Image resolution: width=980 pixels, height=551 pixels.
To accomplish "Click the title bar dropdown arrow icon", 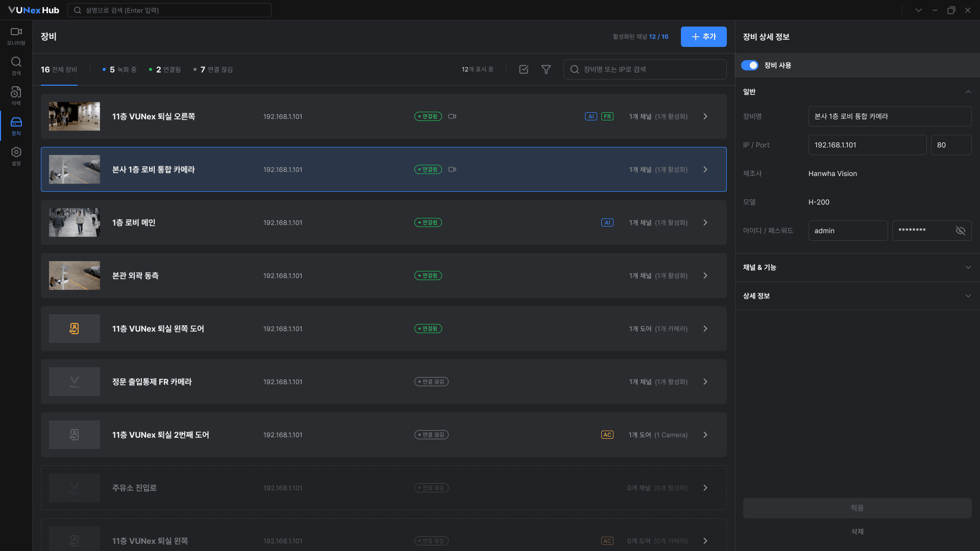I will [x=919, y=10].
